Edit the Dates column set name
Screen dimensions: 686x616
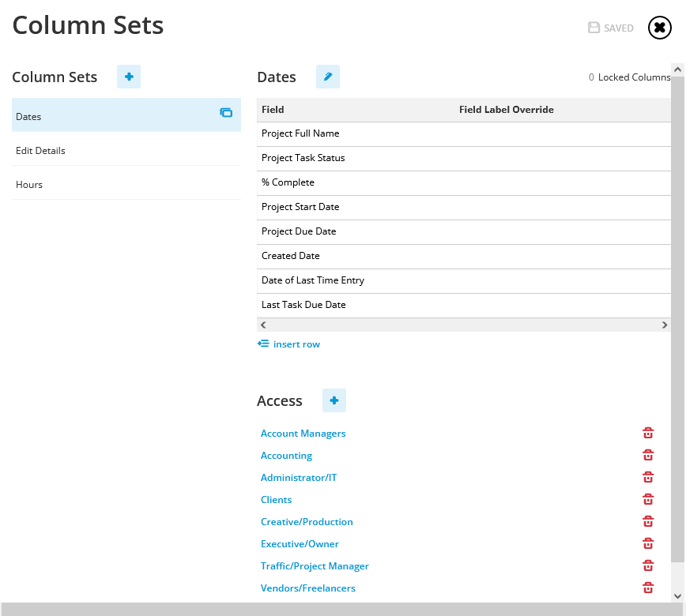click(x=328, y=77)
